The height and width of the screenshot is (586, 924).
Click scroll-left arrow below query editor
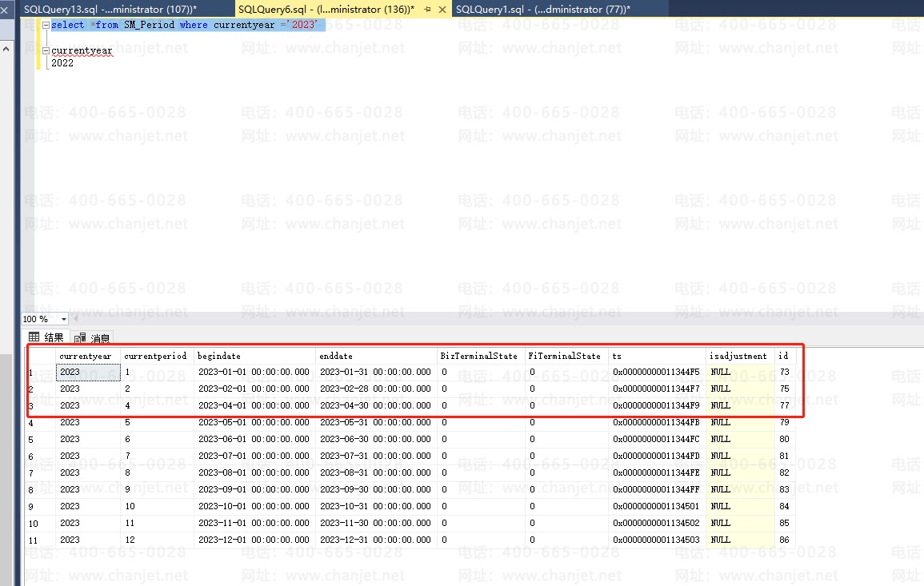coord(75,319)
